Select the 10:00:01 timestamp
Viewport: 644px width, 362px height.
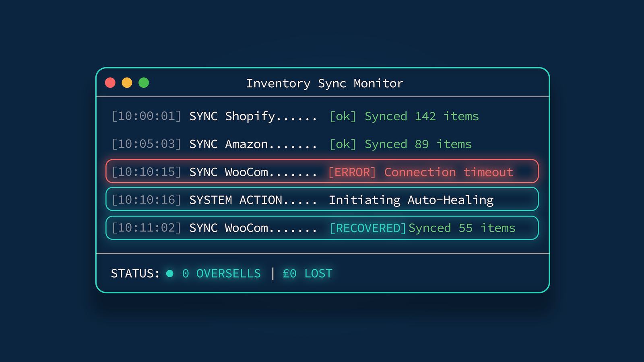click(147, 116)
